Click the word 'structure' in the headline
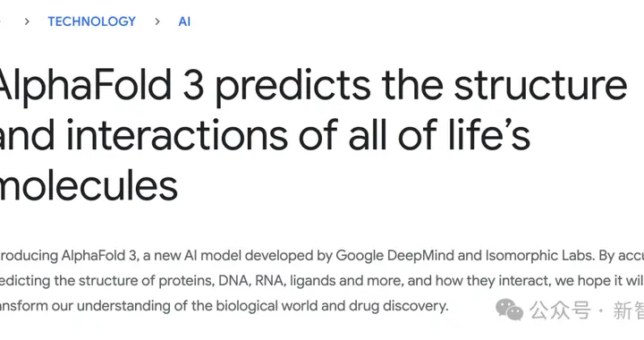The image size is (644, 340). [540, 85]
